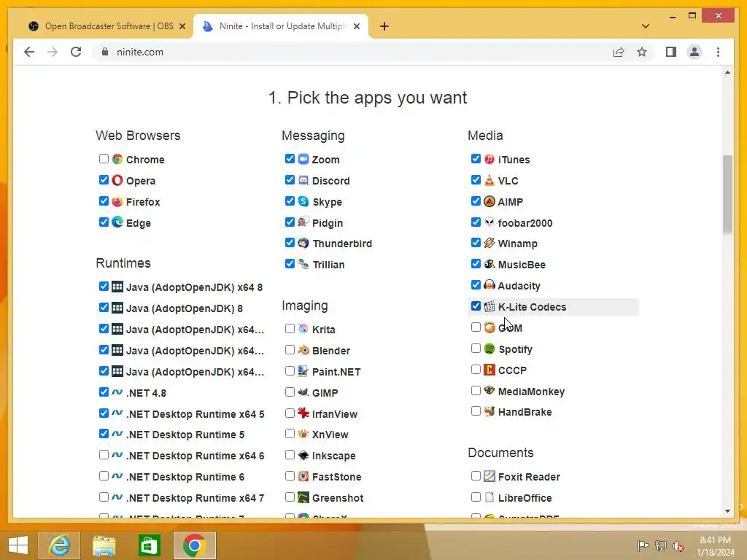Close the OBS tab
Viewport: 747px width, 560px height.
pyautogui.click(x=182, y=26)
